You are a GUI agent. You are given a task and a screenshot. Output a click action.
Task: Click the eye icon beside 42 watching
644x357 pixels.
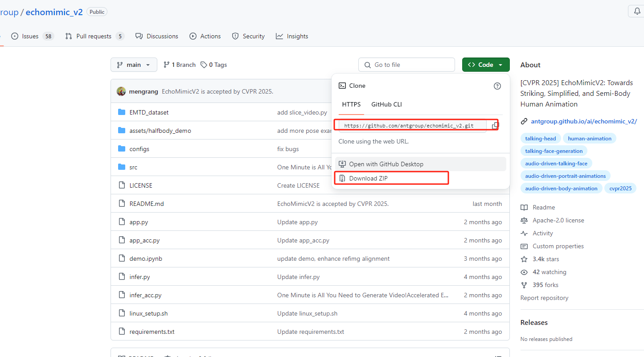point(524,272)
